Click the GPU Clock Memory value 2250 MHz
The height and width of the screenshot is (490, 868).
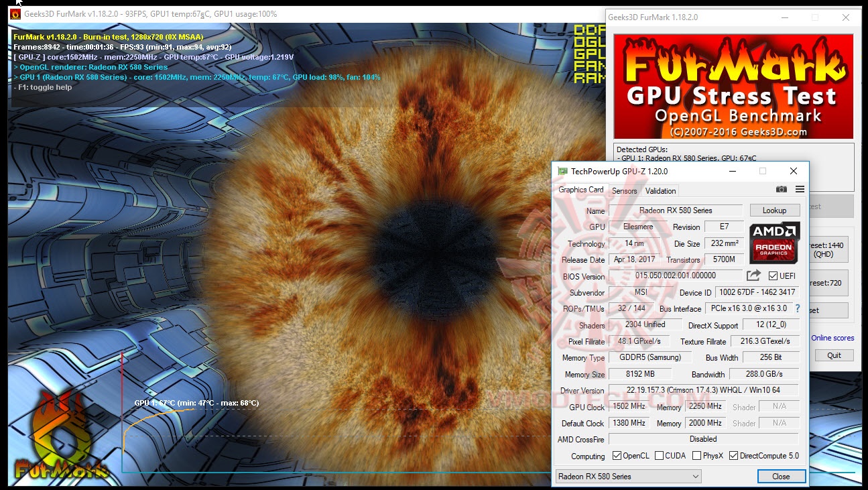click(704, 407)
